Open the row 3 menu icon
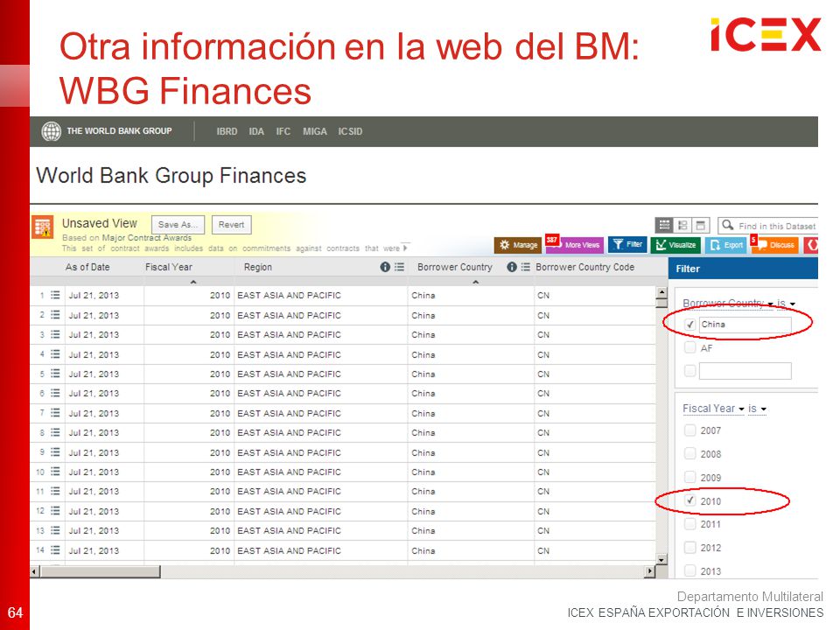This screenshot has height=630, width=840. click(55, 334)
